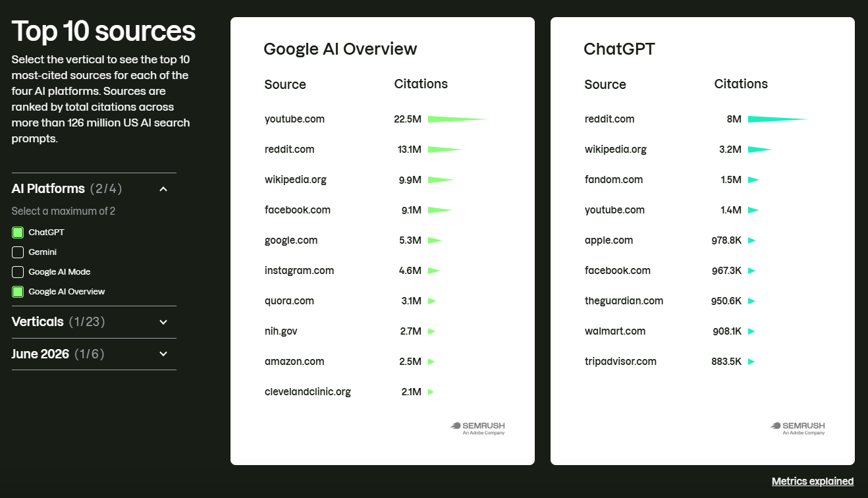Click the 3.2M citations value
The image size is (868, 498).
point(730,150)
